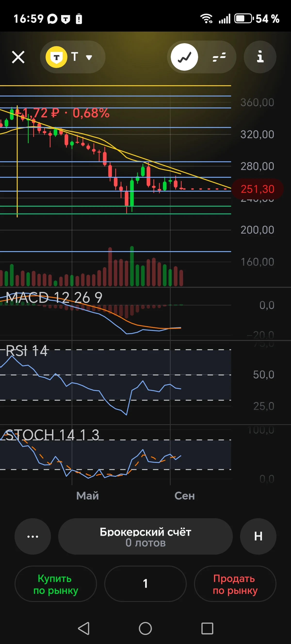Screen dimensions: 291x644
Task: Tap the tallest green volume bar
Action: click(132, 266)
